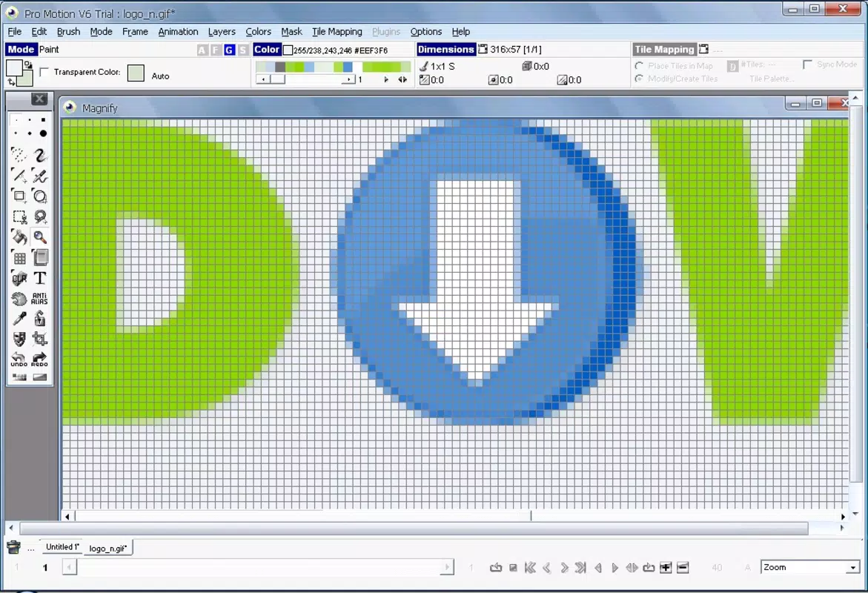Toggle the grid tool icon

19,258
